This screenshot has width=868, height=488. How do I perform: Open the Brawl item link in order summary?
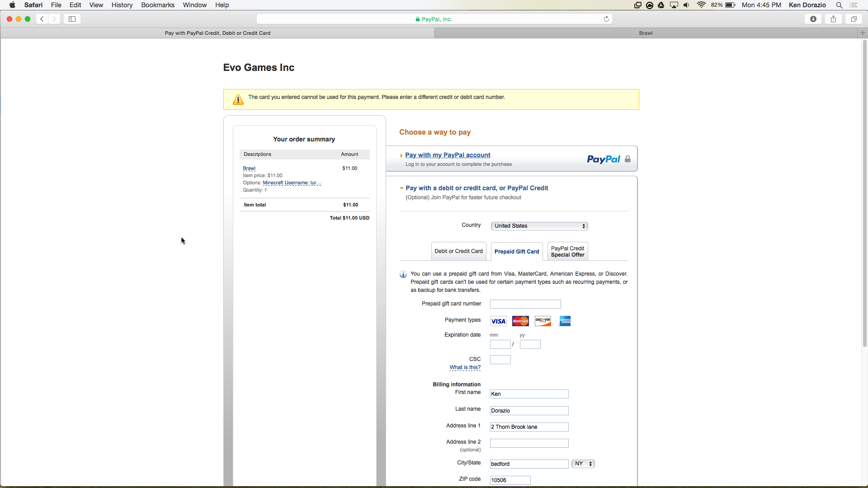tap(249, 168)
